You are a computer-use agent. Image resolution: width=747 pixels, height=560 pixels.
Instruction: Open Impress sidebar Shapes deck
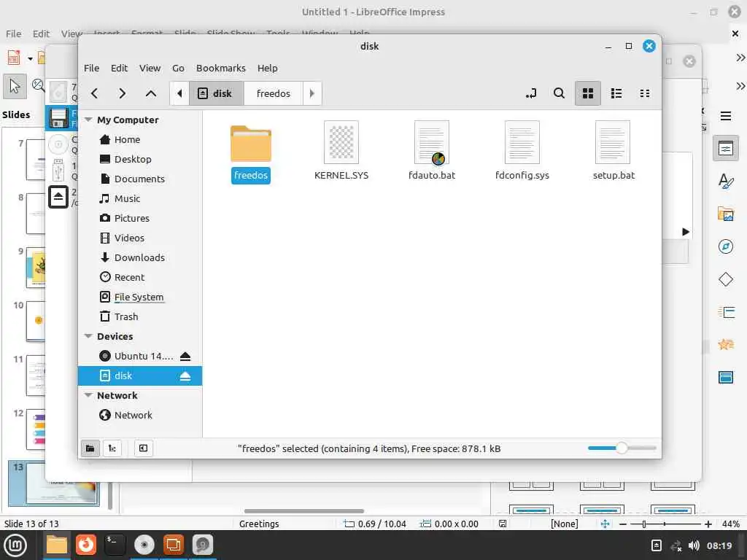point(726,279)
